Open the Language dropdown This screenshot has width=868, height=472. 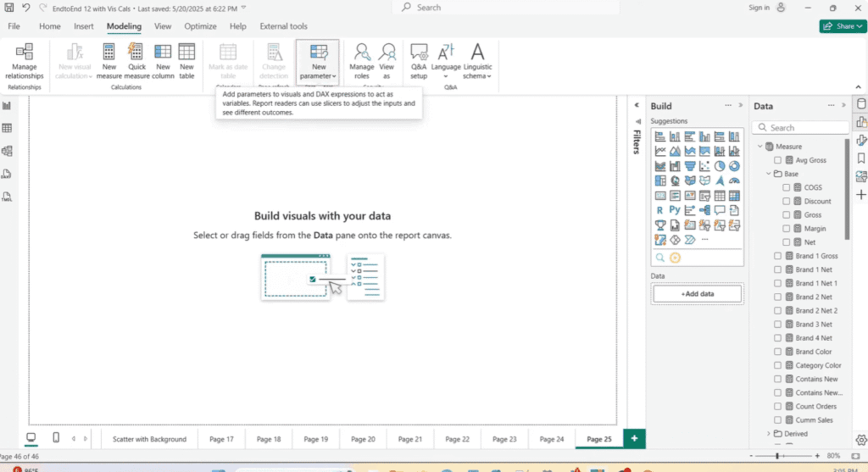tap(446, 61)
